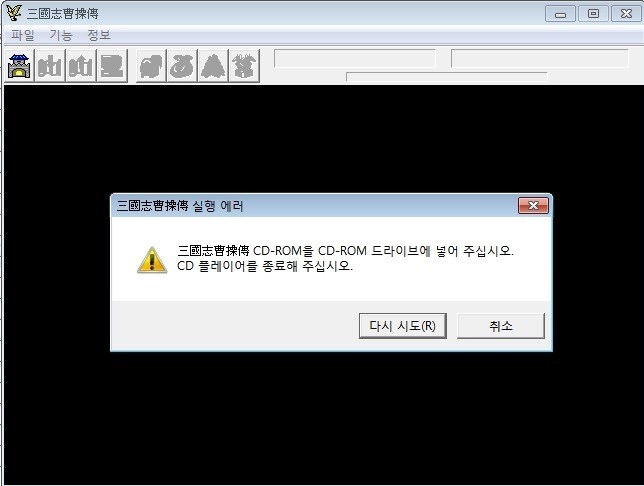Click the far-right empty status field
Screen dimensions: 644x486
pyautogui.click(x=539, y=58)
